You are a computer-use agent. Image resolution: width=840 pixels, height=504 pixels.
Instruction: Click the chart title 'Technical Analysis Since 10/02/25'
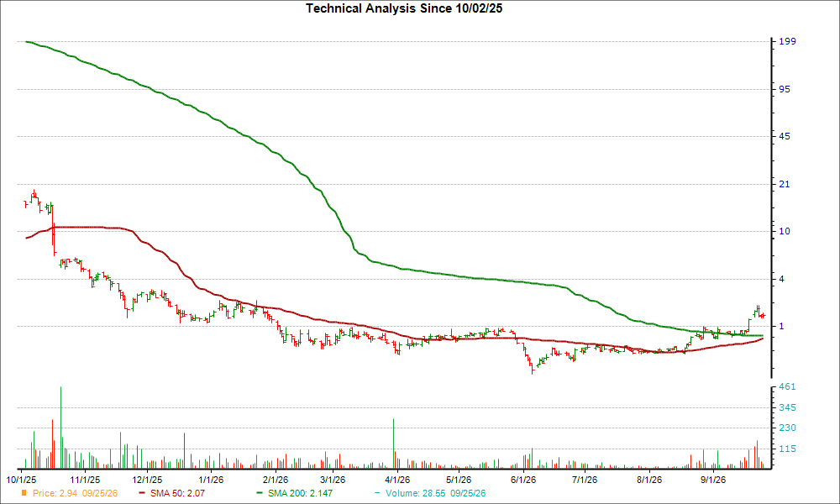404,8
